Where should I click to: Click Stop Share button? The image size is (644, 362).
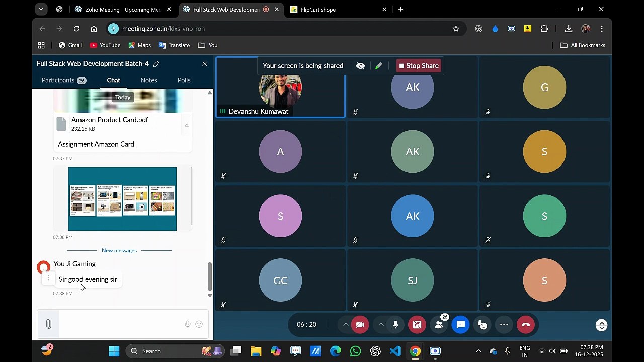419,66
